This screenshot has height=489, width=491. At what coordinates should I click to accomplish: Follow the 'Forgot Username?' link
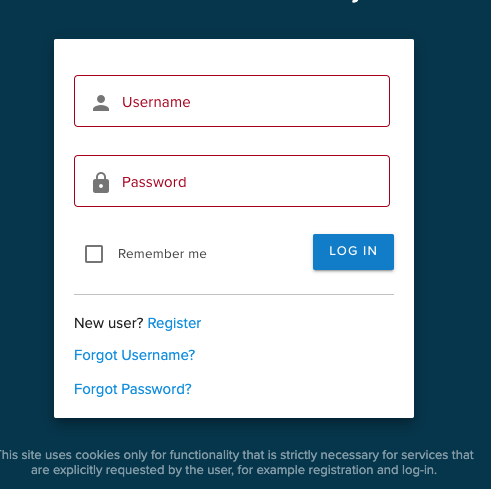(134, 355)
